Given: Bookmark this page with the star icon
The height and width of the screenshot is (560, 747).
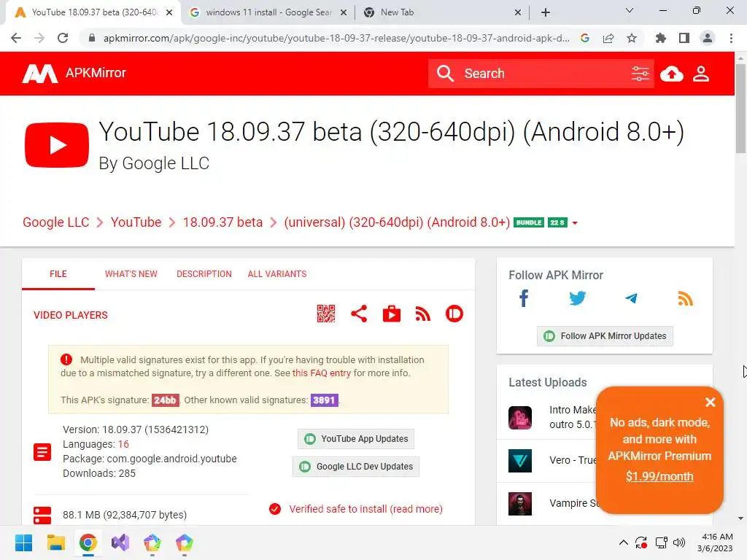Looking at the screenshot, I should [632, 38].
